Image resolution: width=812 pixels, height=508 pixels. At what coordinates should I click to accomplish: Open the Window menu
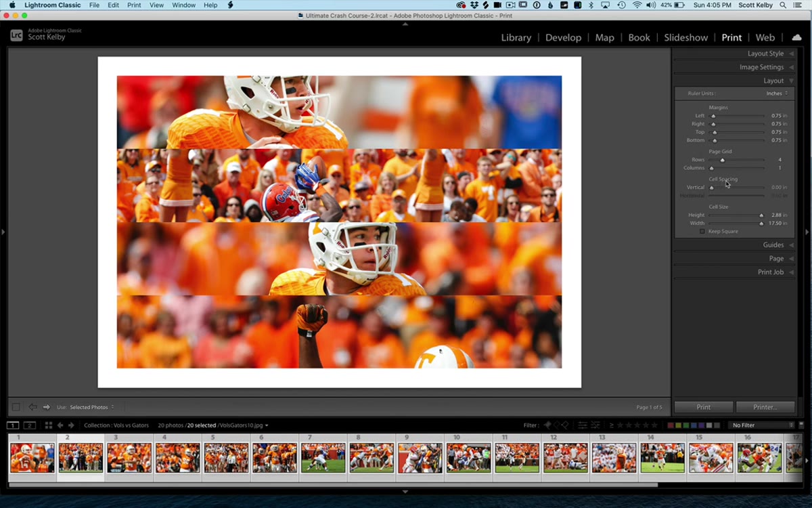[x=183, y=5]
